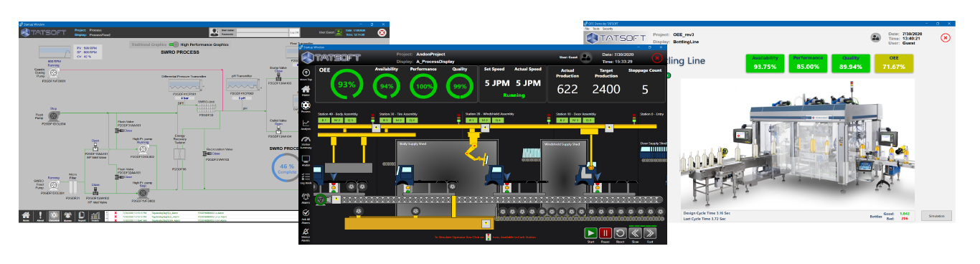Open the Security menu in the OEE Demo window
The height and width of the screenshot is (264, 980).
(608, 29)
